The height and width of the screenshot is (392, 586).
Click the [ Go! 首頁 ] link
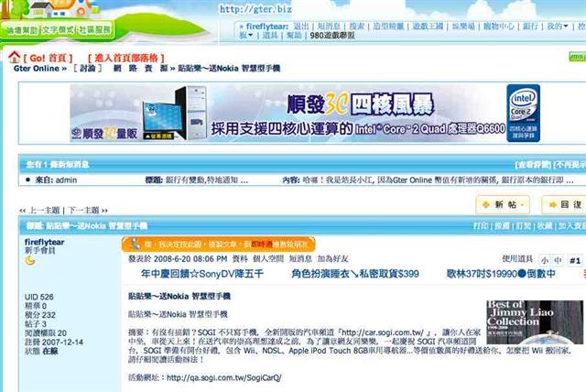(48, 59)
